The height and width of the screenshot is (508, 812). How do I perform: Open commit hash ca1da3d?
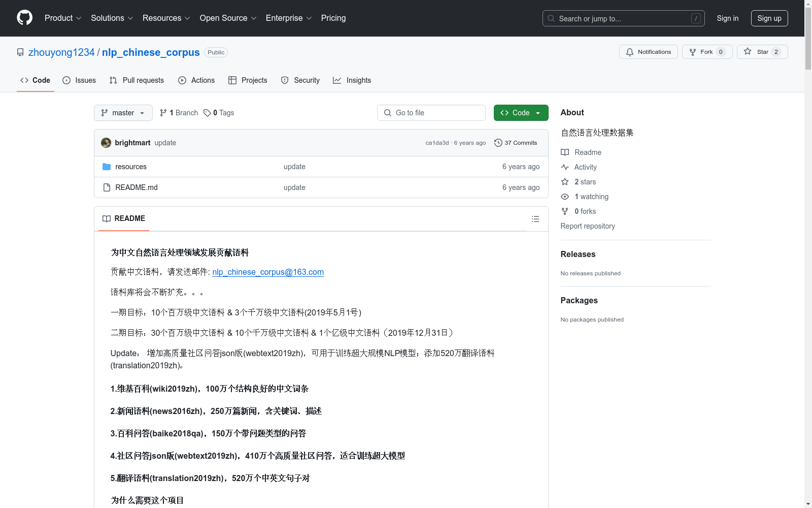(437, 143)
